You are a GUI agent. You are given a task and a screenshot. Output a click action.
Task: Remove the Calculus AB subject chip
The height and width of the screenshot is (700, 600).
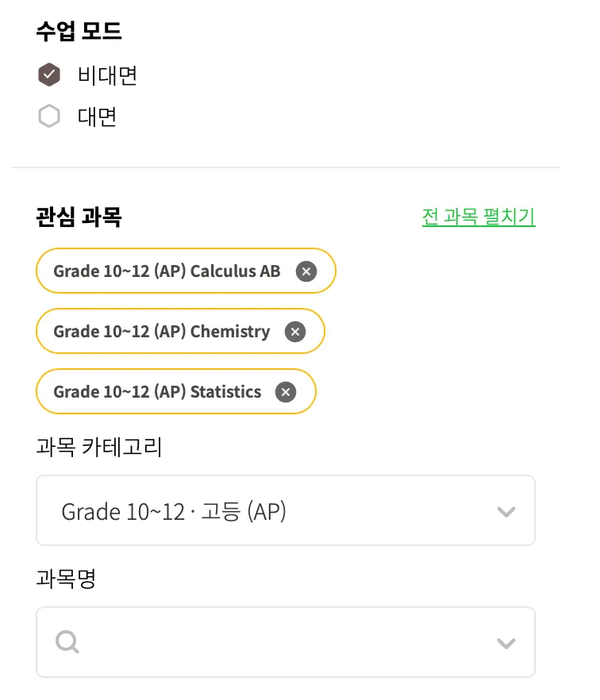click(306, 271)
